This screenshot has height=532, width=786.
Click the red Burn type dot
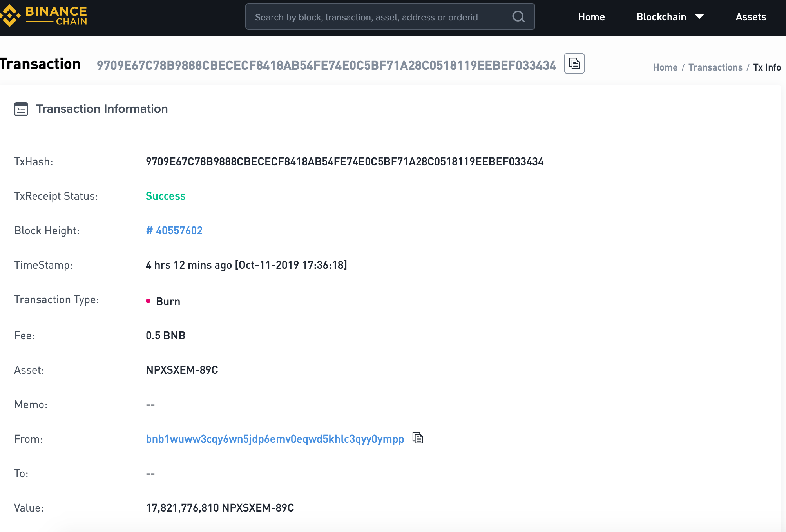click(x=148, y=301)
